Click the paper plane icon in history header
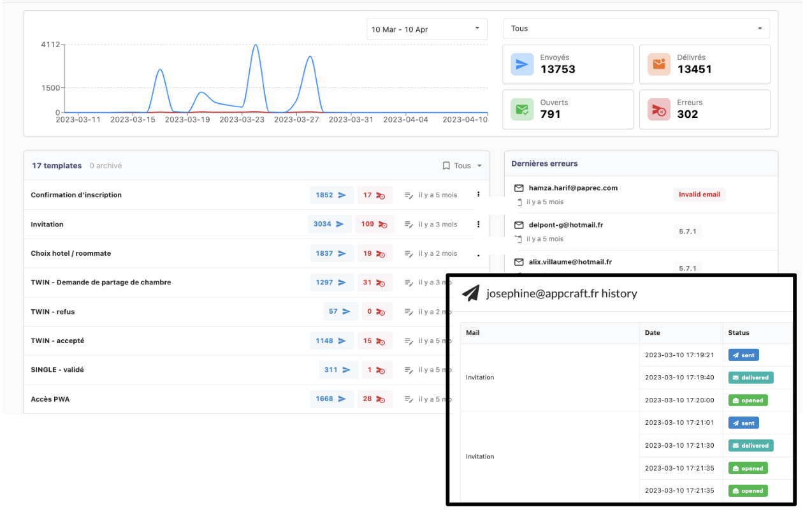812x514 pixels. click(470, 293)
